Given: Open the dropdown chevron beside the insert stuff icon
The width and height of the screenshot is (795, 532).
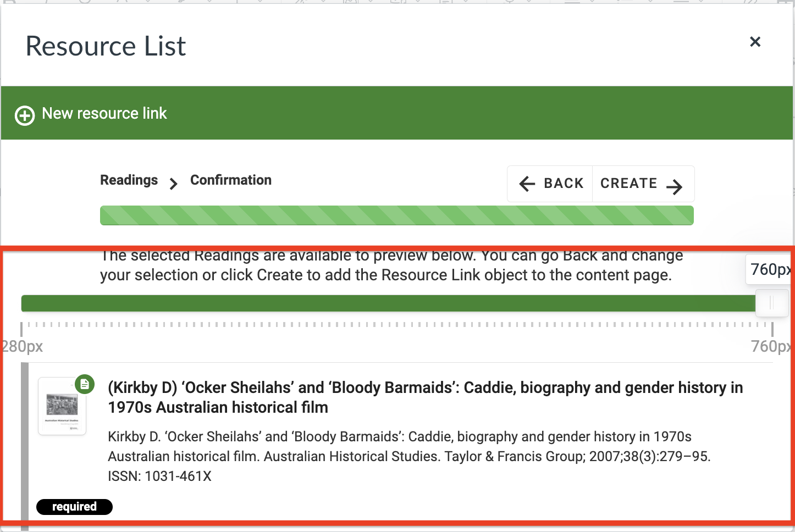Looking at the screenshot, I should 418,3.
